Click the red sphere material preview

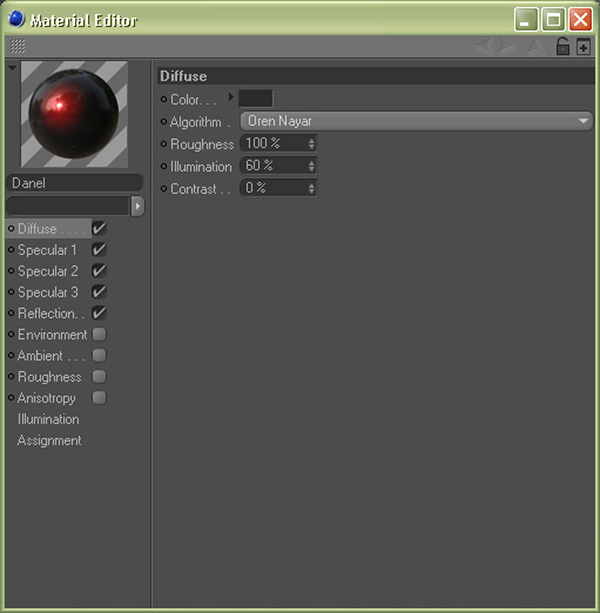coord(74,114)
